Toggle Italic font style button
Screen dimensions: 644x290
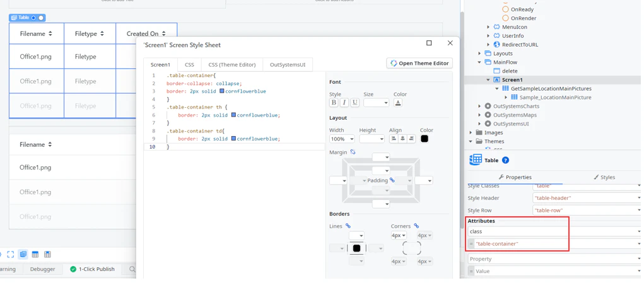344,103
